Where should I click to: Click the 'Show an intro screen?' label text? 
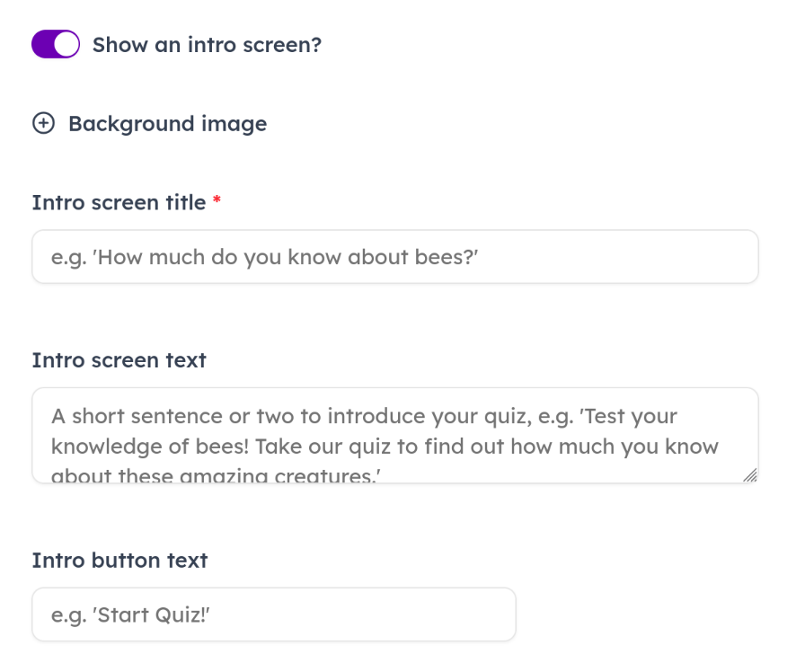(207, 44)
